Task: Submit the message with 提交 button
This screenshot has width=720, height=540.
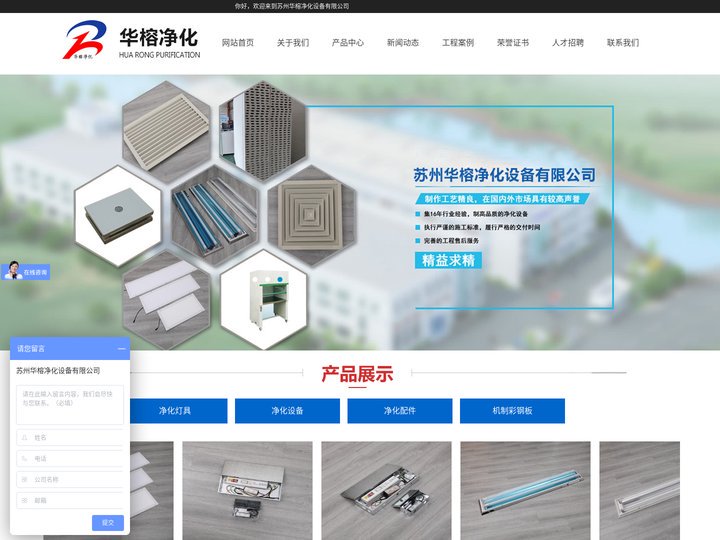Action: coord(108,523)
